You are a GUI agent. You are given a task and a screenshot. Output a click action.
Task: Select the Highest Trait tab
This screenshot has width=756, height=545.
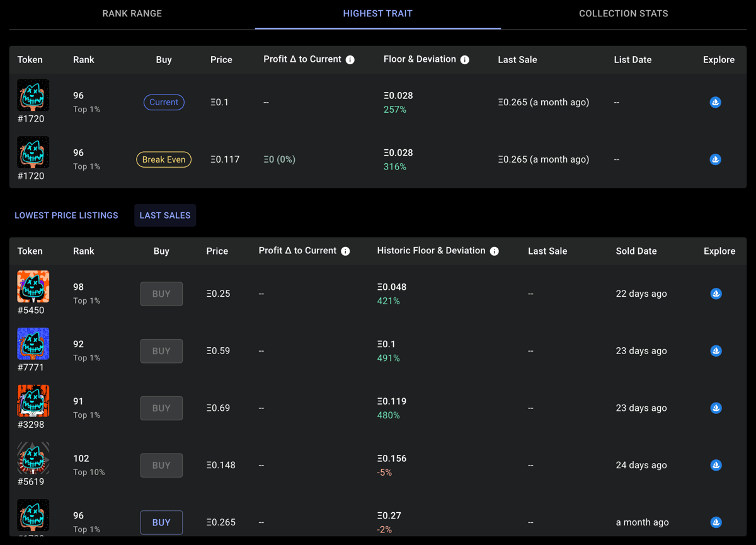[378, 14]
